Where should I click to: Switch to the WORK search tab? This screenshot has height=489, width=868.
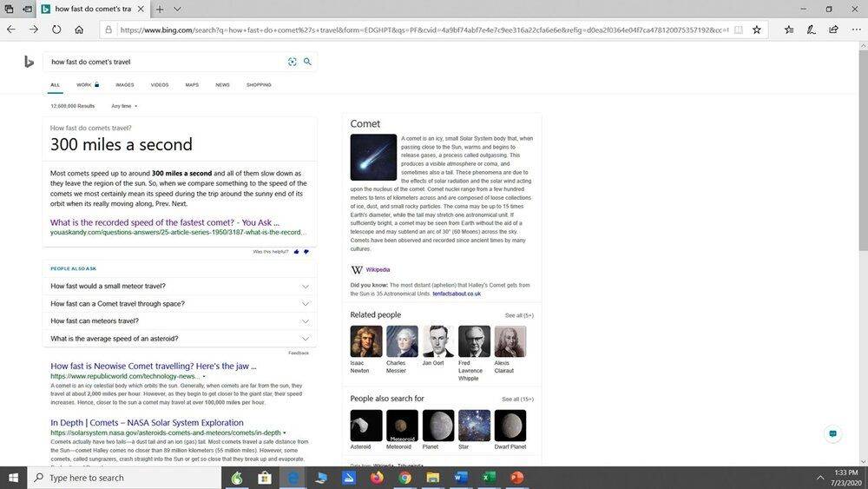click(x=88, y=85)
